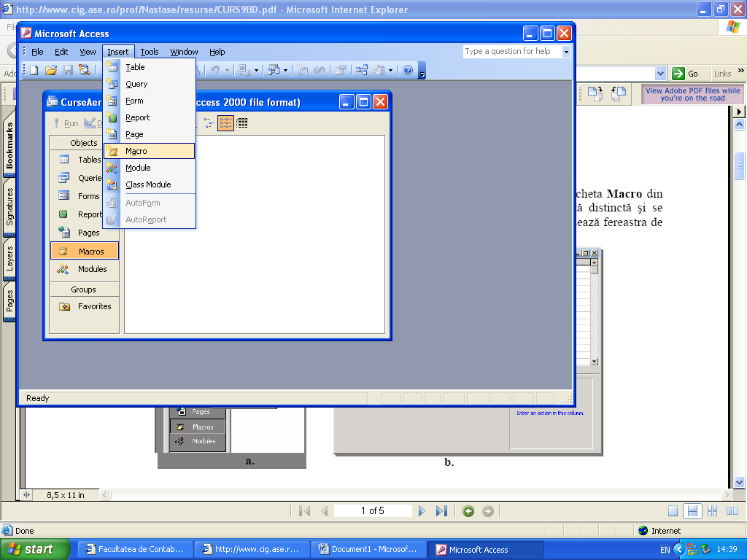Choose Report from the Insert menu
The height and width of the screenshot is (560, 747).
pos(150,117)
